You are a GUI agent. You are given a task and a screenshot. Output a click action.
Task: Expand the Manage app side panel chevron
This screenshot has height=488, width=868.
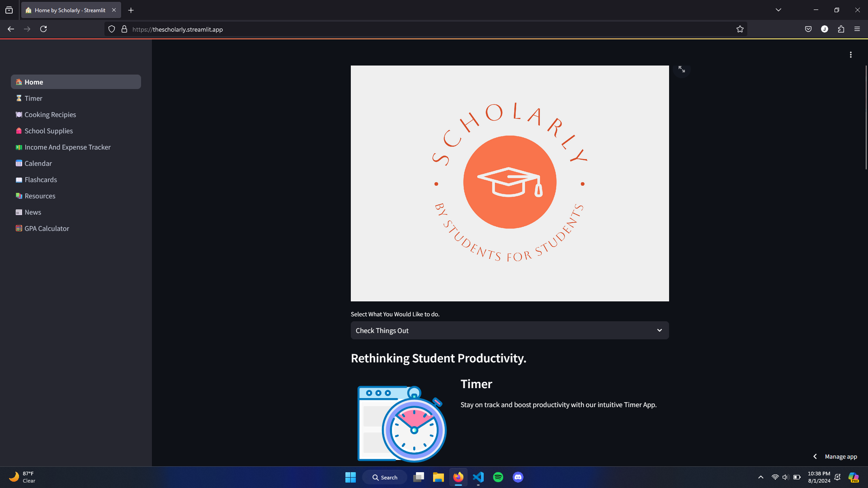point(815,457)
